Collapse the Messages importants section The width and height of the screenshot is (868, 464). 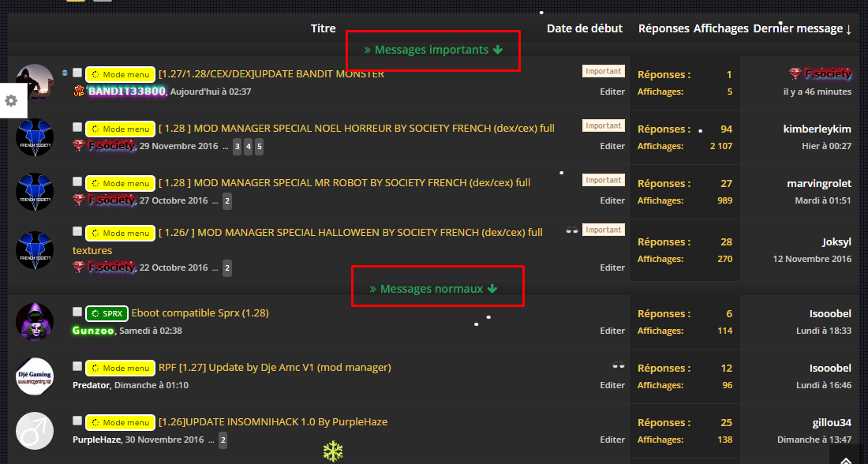click(x=432, y=50)
